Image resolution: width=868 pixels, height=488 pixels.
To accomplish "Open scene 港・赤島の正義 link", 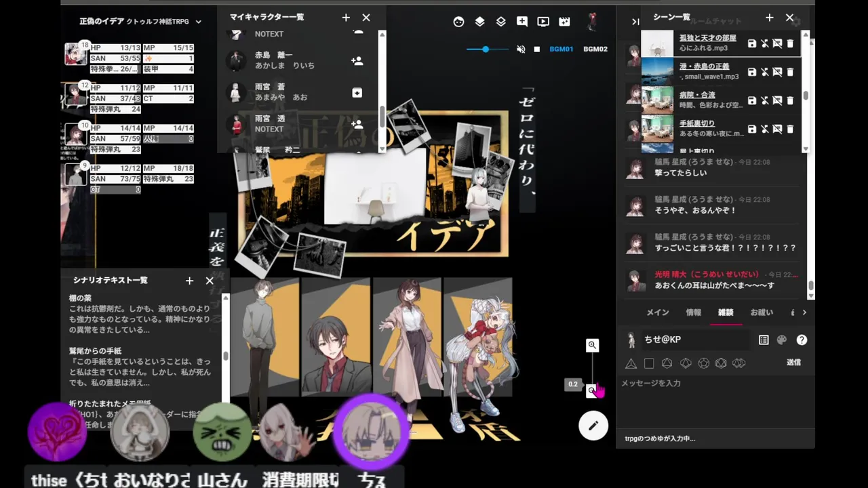I will point(704,66).
